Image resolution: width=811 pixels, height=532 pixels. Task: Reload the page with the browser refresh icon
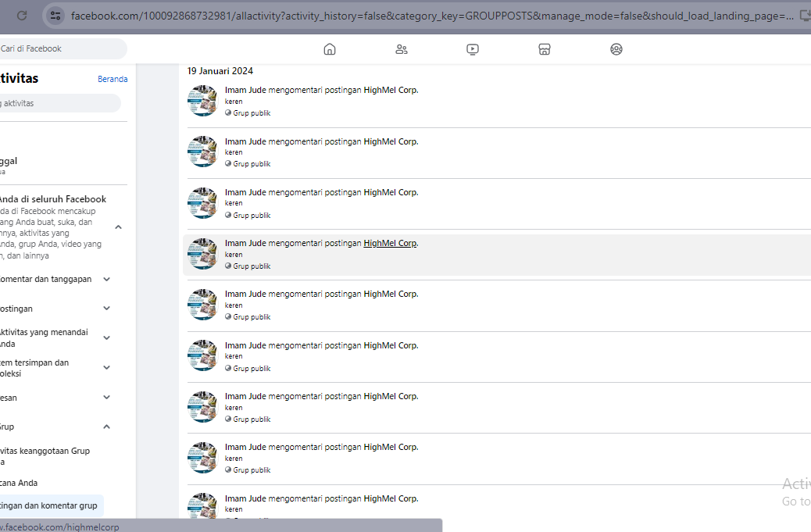tap(22, 16)
